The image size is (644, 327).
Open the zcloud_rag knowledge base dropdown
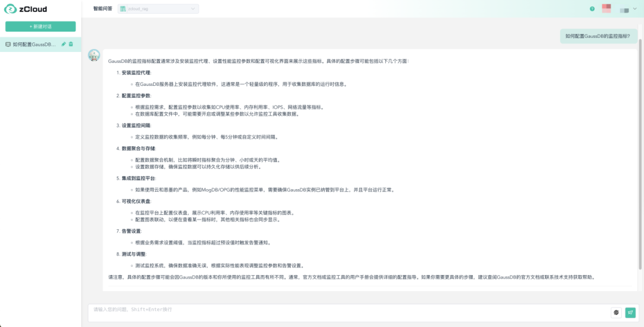158,8
